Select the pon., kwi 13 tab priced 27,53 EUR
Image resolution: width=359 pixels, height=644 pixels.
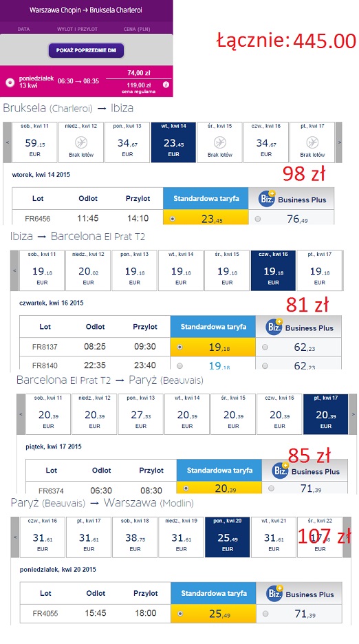point(141,414)
